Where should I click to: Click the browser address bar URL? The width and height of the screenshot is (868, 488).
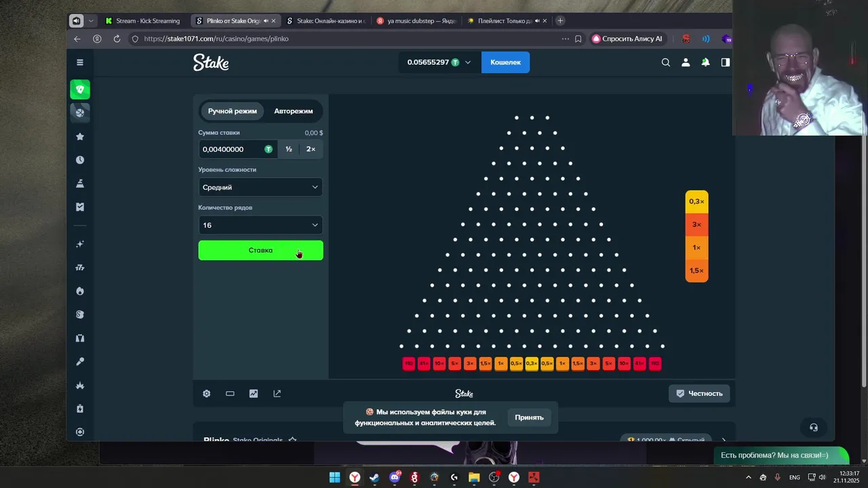coord(216,39)
